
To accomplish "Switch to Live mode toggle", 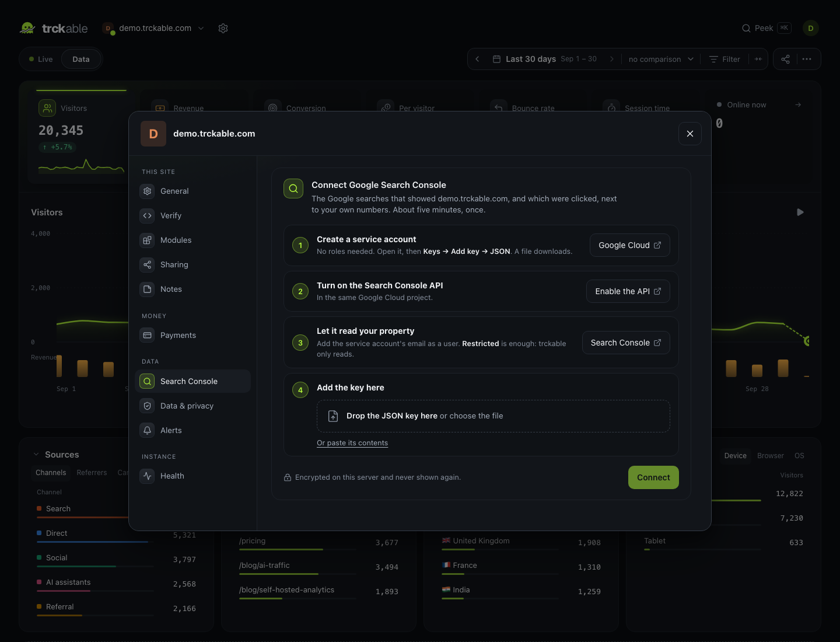I will [41, 59].
